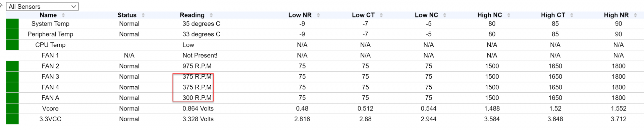
Task: Click the High CT sort arrows
Action: tap(572, 15)
